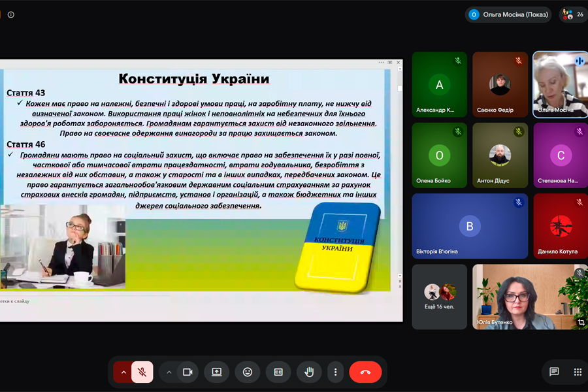Click the raise hand icon
Screen dimensions: 588x392
[x=309, y=372]
